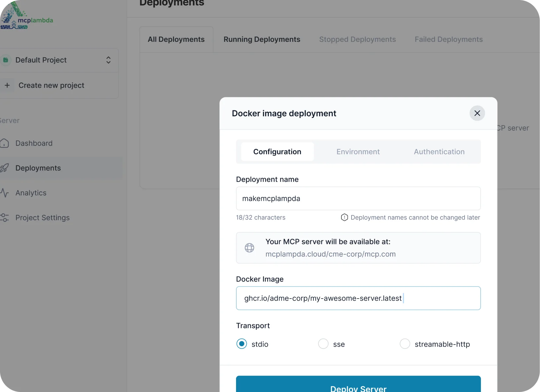The height and width of the screenshot is (392, 540).
Task: Show Running Deployments tab
Action: click(262, 40)
